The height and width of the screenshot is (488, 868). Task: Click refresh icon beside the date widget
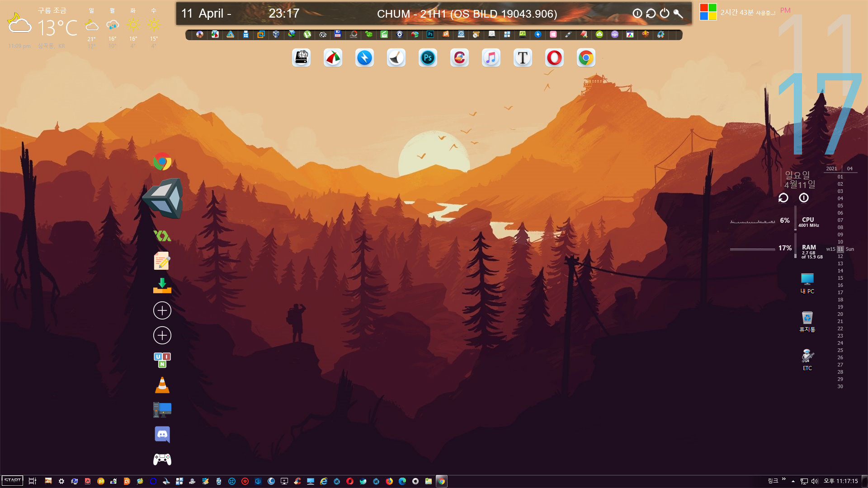click(783, 198)
